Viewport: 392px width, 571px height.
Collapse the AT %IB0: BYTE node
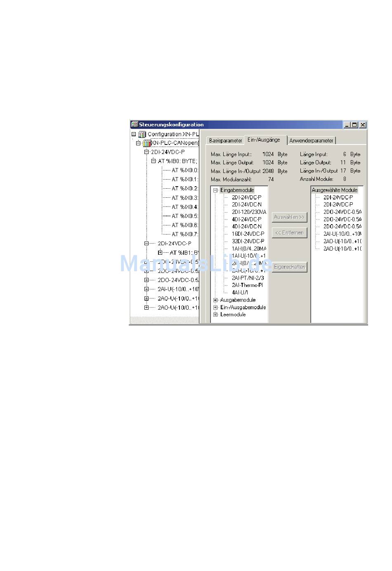click(x=153, y=161)
